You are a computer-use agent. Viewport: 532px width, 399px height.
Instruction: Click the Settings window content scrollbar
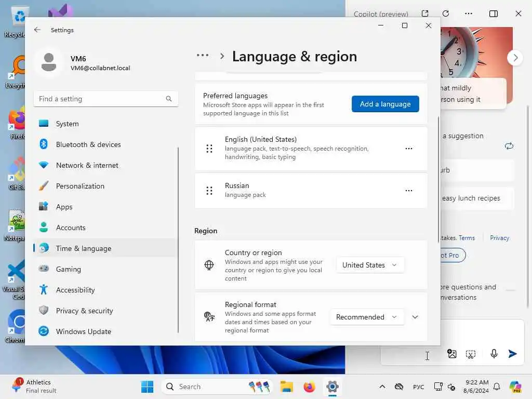click(x=438, y=180)
